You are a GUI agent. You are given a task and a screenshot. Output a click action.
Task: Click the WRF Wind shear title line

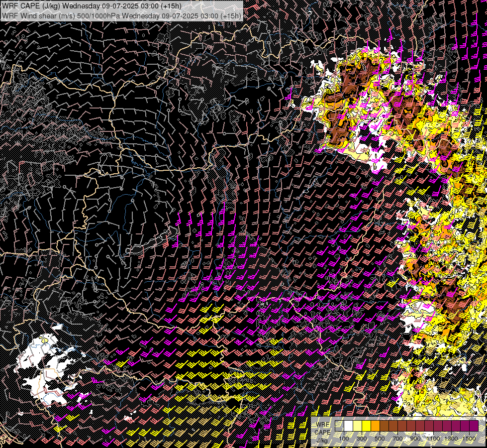click(121, 16)
